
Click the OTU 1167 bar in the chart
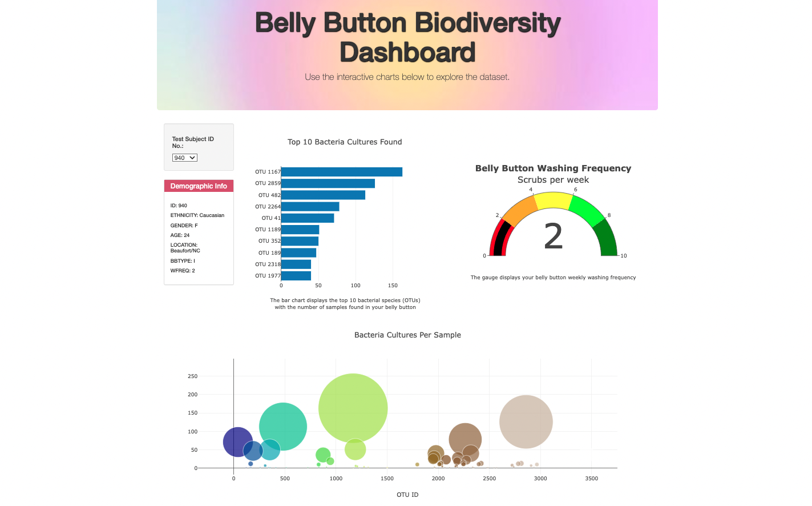click(x=341, y=170)
